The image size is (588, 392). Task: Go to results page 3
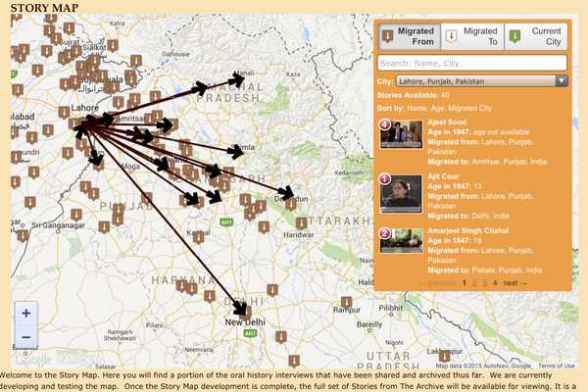[484, 283]
